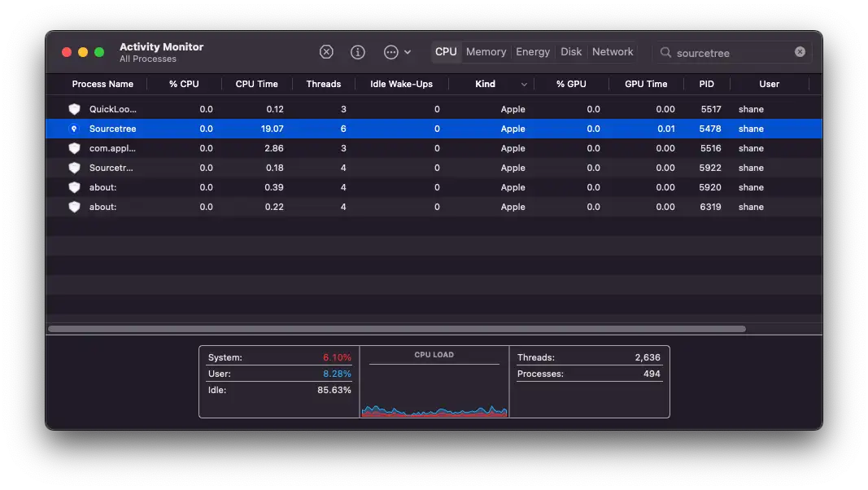Sort by User column header
The width and height of the screenshot is (868, 490).
point(769,84)
